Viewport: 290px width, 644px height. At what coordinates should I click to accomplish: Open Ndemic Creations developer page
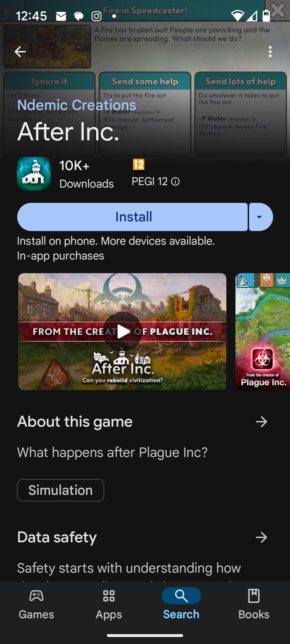(76, 105)
